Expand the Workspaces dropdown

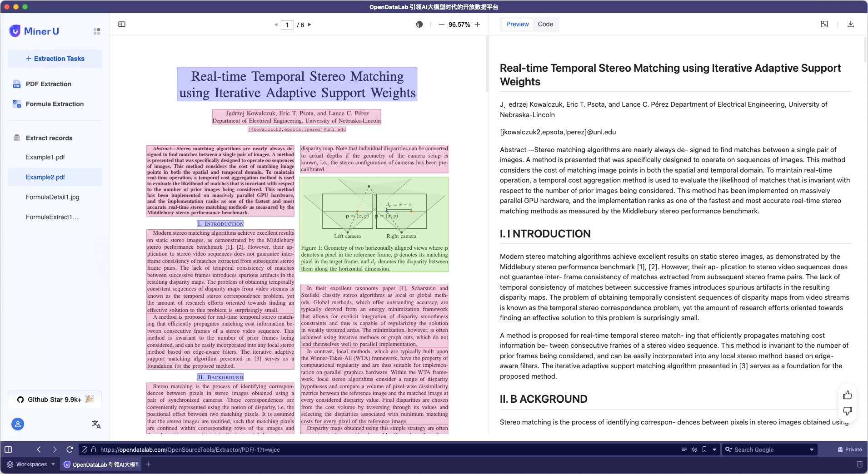tap(53, 464)
